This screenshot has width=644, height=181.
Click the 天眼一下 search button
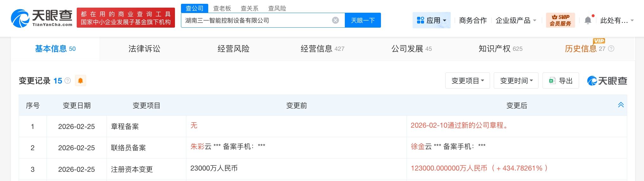[363, 20]
